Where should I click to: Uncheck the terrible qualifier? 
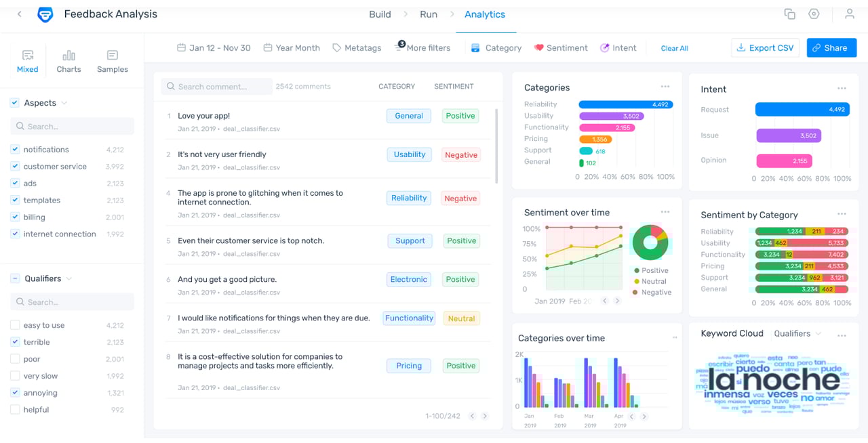click(15, 342)
